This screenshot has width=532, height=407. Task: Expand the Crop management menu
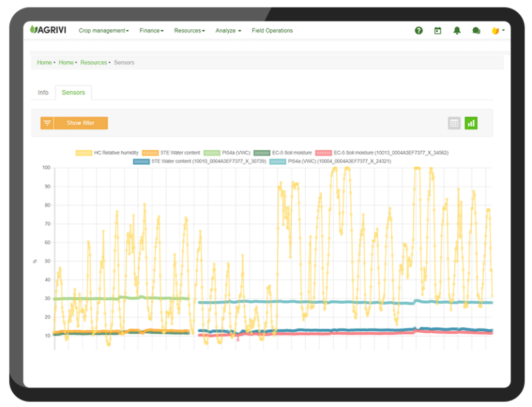pyautogui.click(x=104, y=31)
